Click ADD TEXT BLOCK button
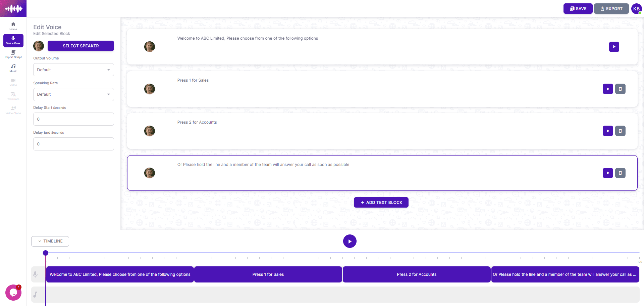Viewport: 644px width, 306px height. point(381,202)
